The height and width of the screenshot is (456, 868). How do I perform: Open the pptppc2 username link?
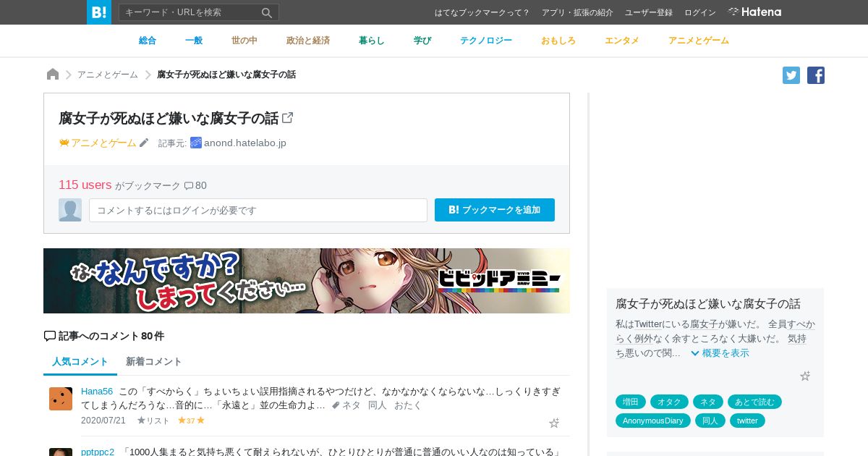[x=98, y=452]
